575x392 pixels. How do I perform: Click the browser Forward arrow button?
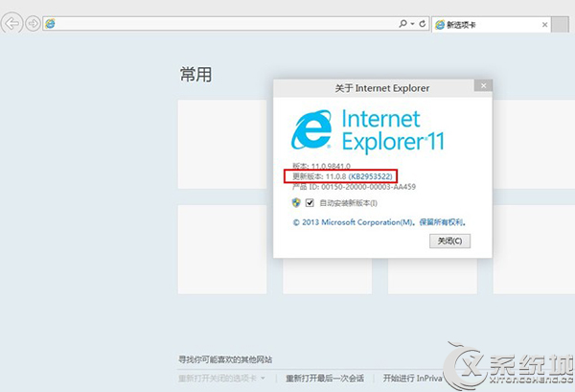pyautogui.click(x=33, y=24)
